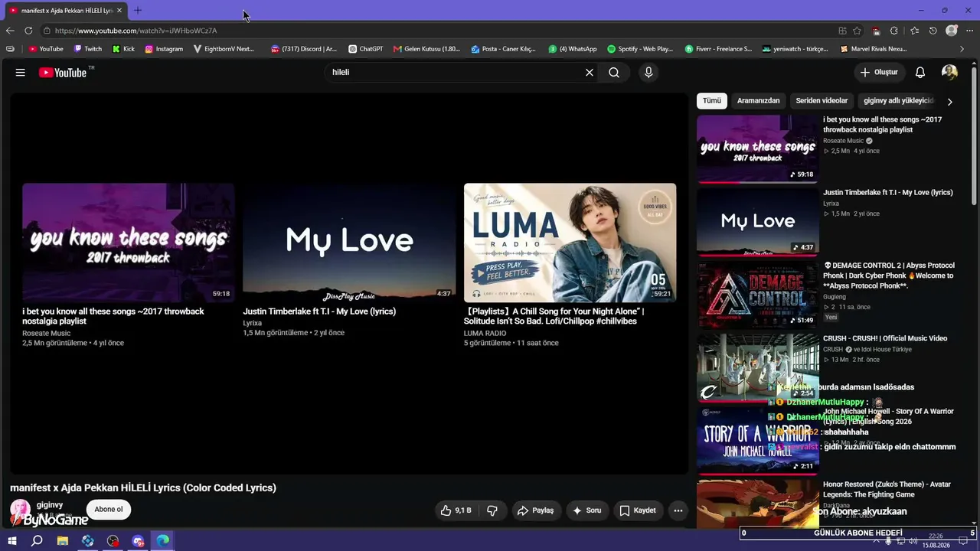Open sidebar DEMAGE CONTROL 2 thumbnail
Screen dimensions: 980x551
pos(758,295)
